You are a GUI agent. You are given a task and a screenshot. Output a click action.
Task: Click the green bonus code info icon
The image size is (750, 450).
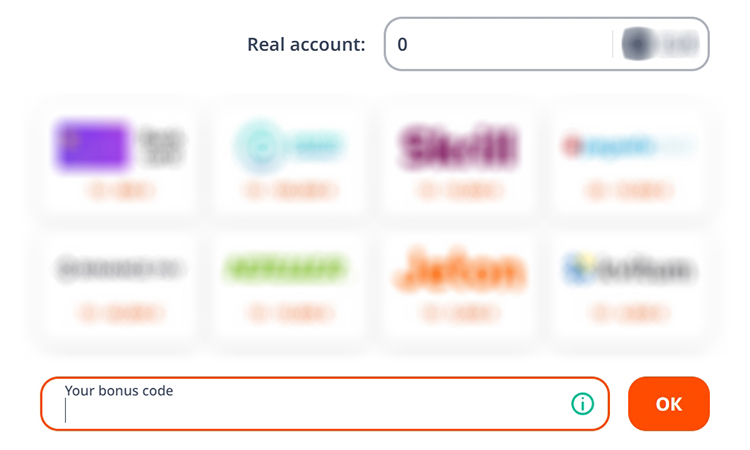582,403
